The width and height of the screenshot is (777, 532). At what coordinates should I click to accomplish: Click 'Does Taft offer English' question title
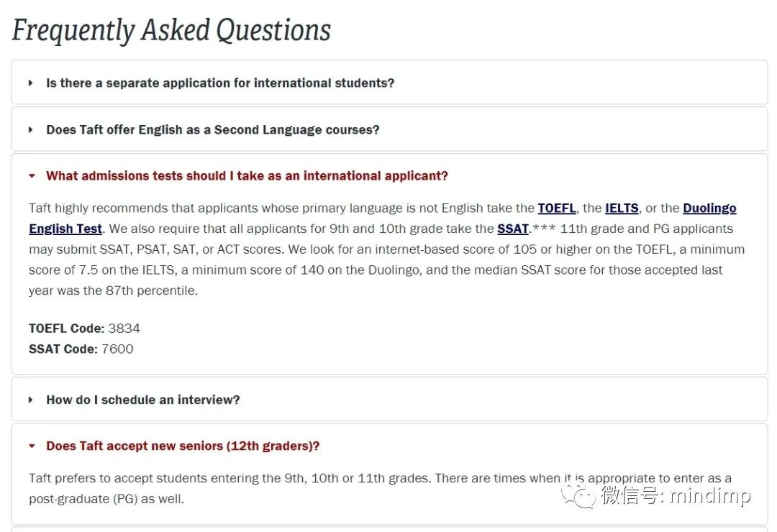(212, 130)
